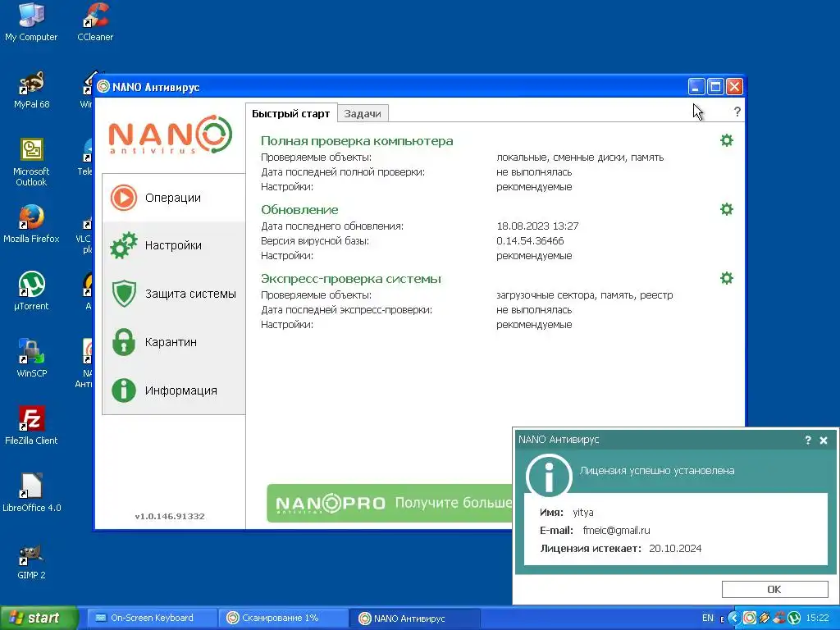
Task: Open My Computer desktop icon
Action: pyautogui.click(x=31, y=22)
